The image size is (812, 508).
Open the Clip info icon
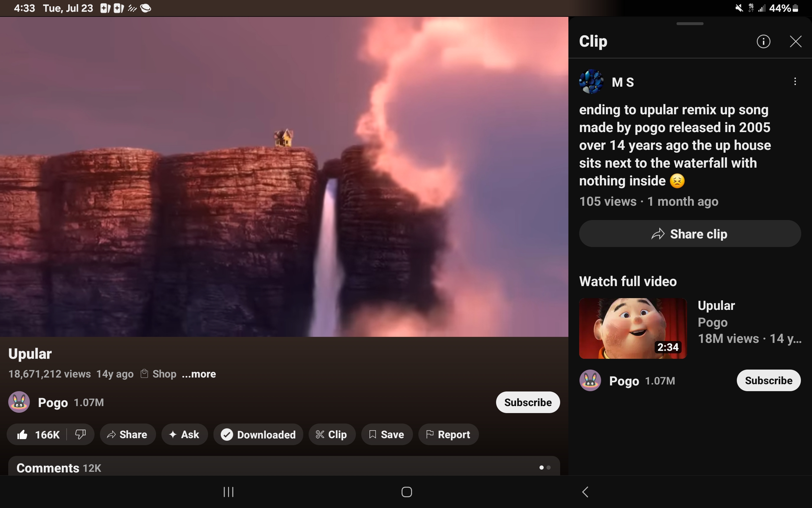pyautogui.click(x=763, y=42)
